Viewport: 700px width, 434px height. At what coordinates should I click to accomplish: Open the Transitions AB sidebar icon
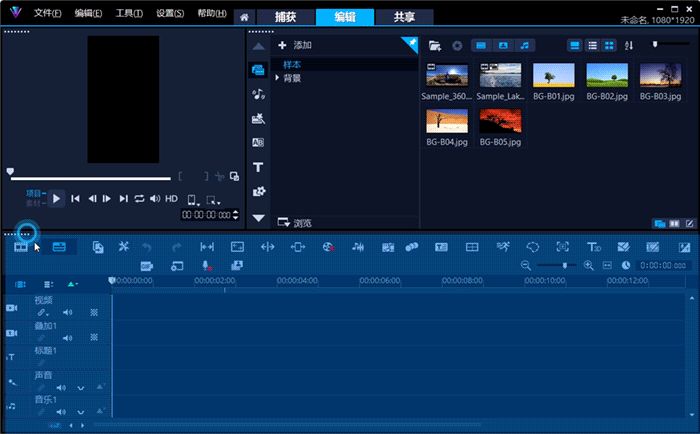pos(258,142)
